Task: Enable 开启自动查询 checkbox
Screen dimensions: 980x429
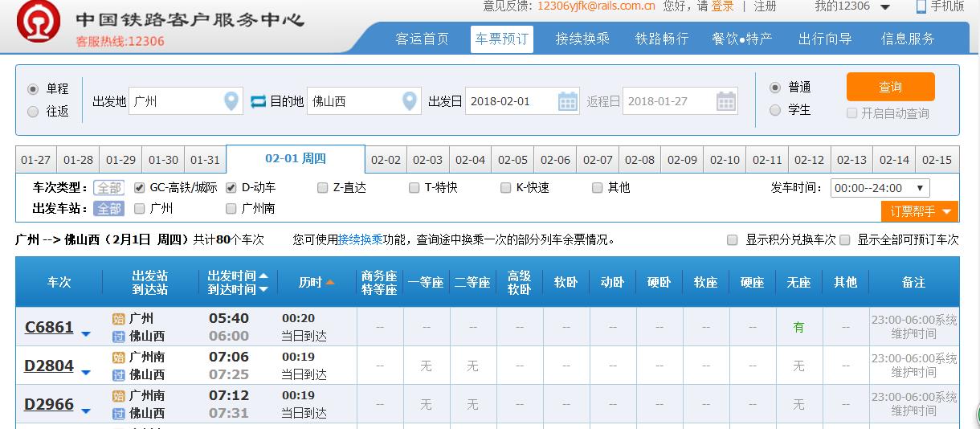Action: coord(852,113)
